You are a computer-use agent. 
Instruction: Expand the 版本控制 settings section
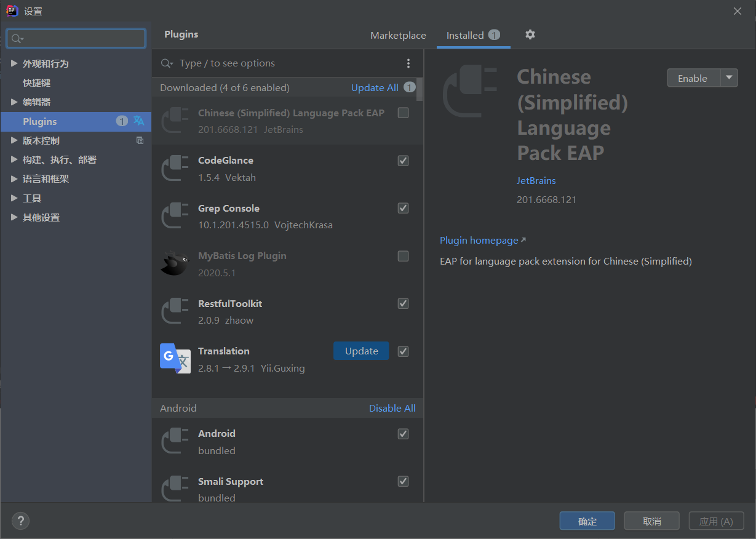click(x=15, y=140)
